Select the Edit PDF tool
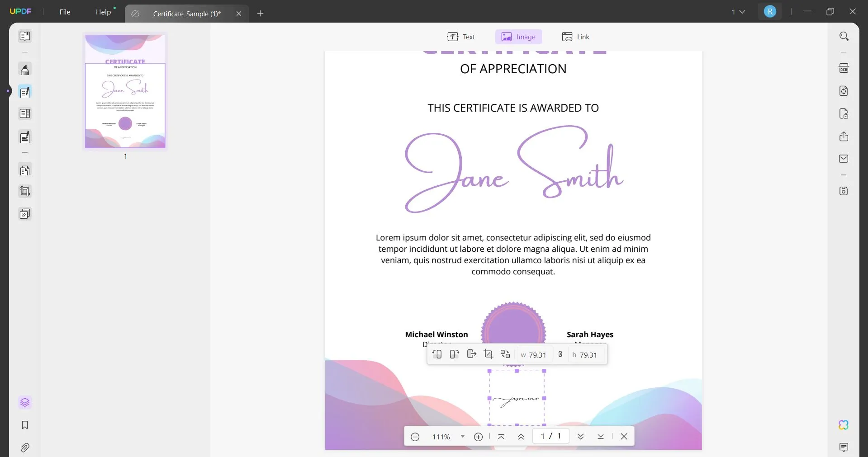Image resolution: width=868 pixels, height=457 pixels. coord(25,92)
